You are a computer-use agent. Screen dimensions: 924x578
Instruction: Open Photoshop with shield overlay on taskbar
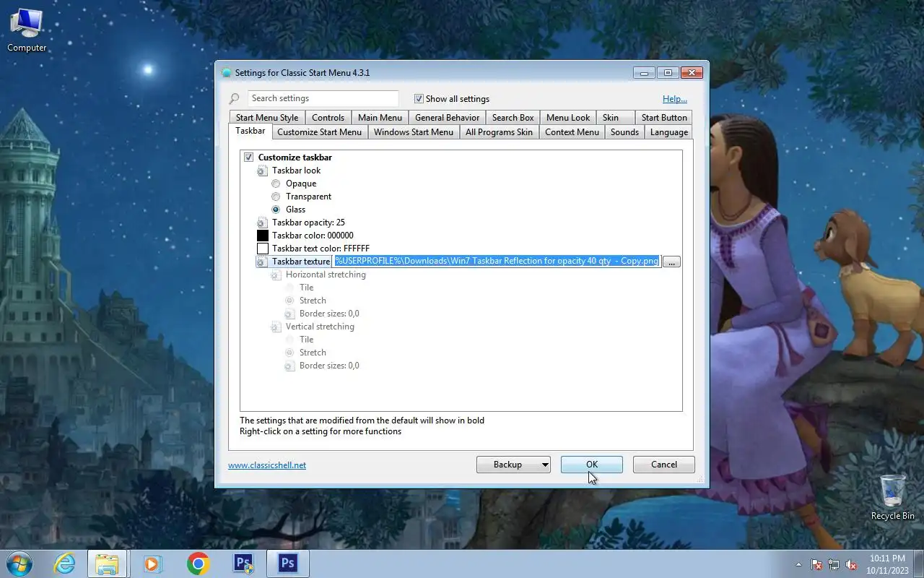[243, 564]
